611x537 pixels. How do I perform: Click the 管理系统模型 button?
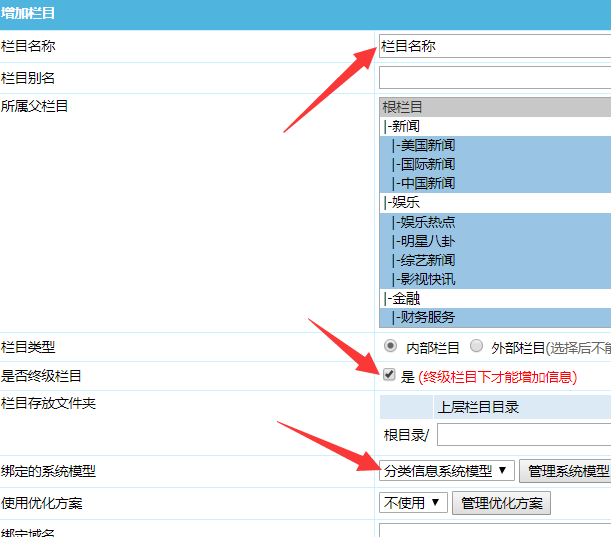pos(565,471)
